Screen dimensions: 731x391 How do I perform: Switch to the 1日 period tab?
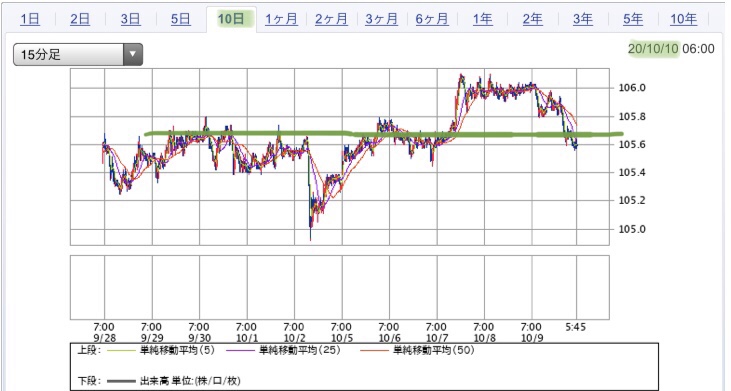(x=30, y=19)
